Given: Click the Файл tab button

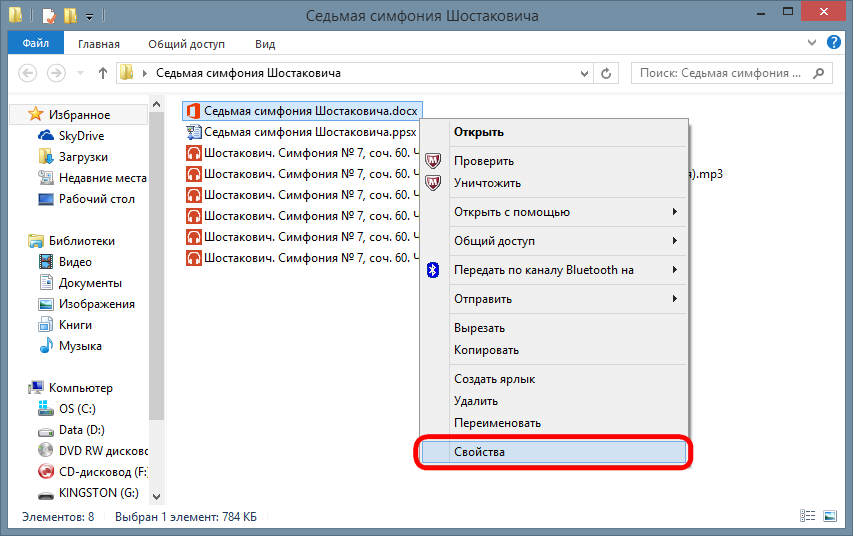Looking at the screenshot, I should click(36, 44).
